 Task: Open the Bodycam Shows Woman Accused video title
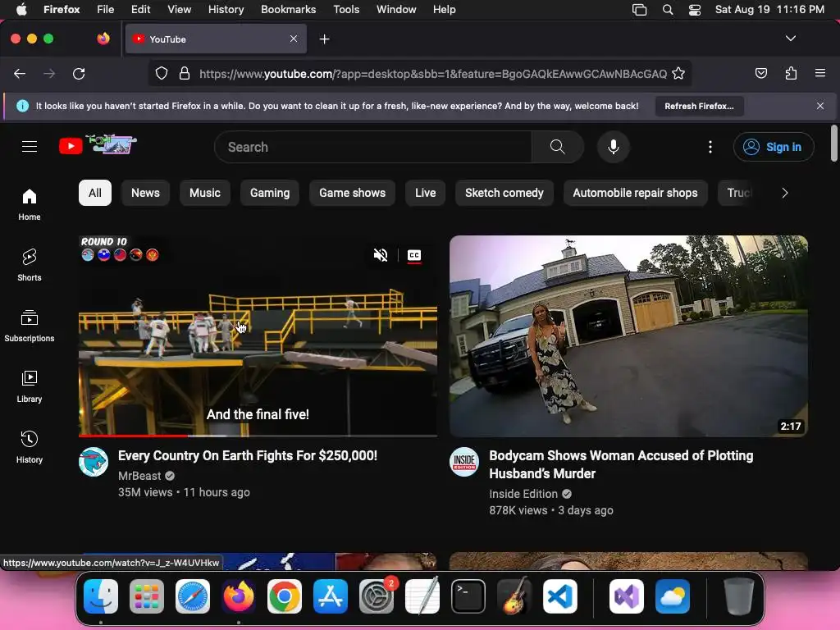pyautogui.click(x=621, y=464)
